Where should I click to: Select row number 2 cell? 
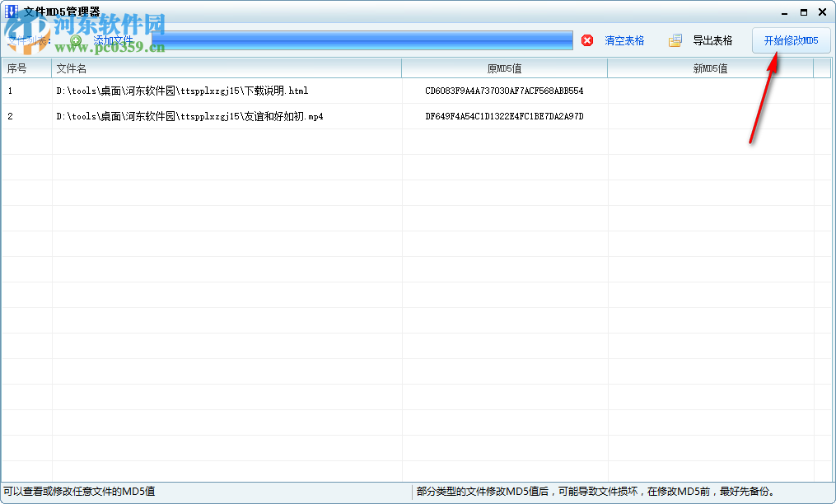click(26, 116)
